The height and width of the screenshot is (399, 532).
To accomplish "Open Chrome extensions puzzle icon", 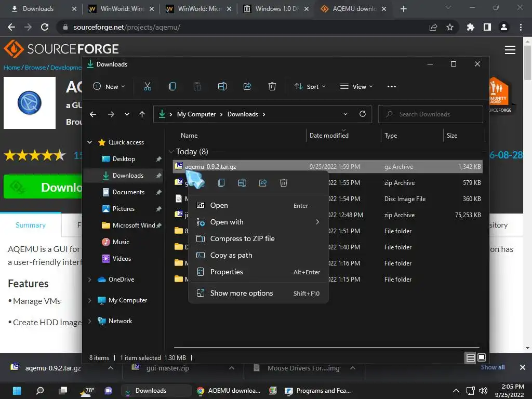I will tap(470, 27).
